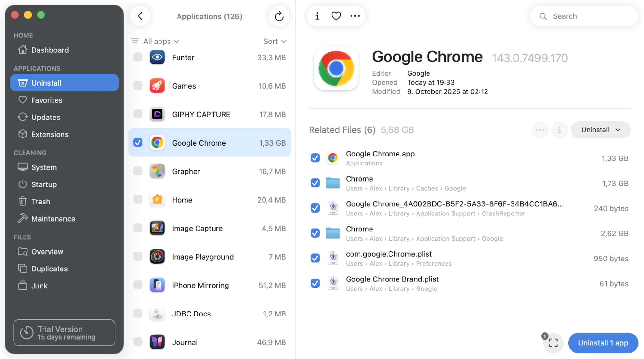Click the Trial Version 15 days remaining button
Image resolution: width=644 pixels, height=359 pixels.
click(64, 333)
